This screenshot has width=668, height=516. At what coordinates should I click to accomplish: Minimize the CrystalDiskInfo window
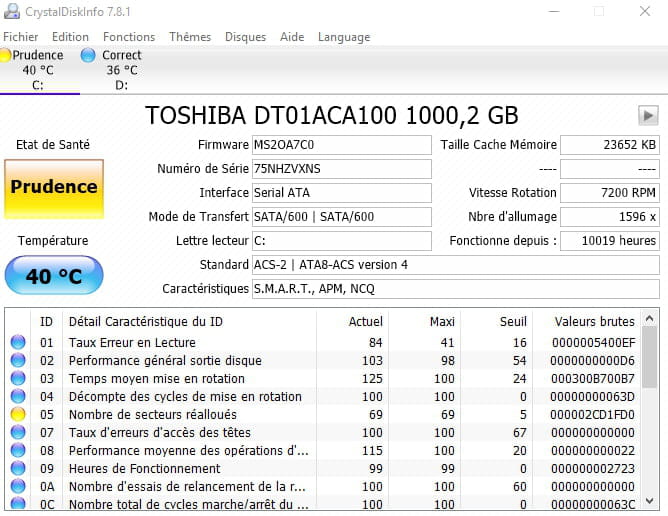pos(554,12)
